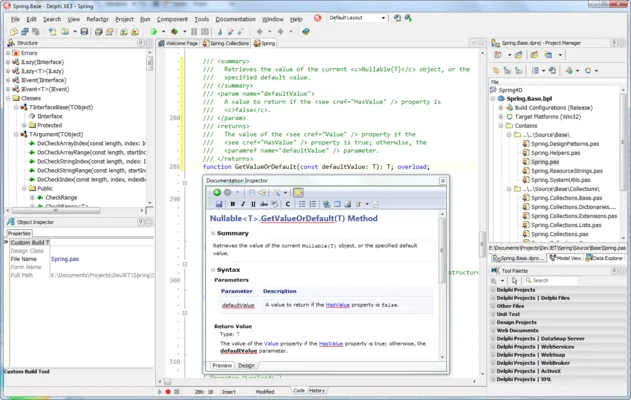Click the Tool Palette search field
The height and width of the screenshot is (400, 631).
(x=551, y=280)
